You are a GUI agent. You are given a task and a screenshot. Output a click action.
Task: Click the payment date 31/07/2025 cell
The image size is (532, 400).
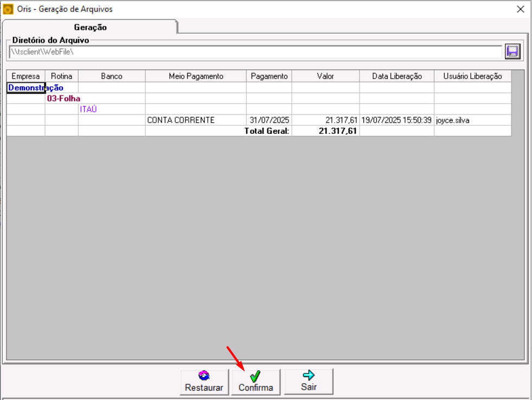coord(269,120)
